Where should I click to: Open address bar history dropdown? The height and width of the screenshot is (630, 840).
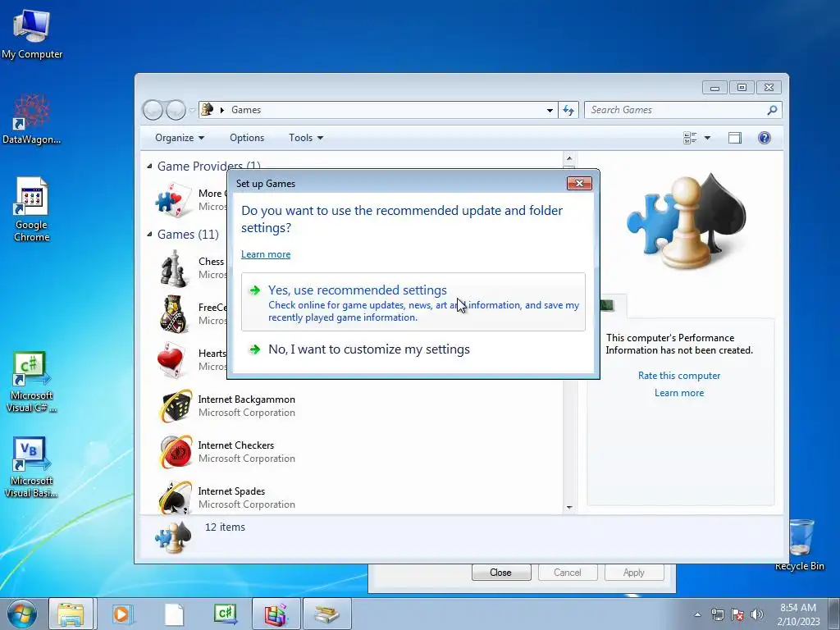tap(550, 110)
